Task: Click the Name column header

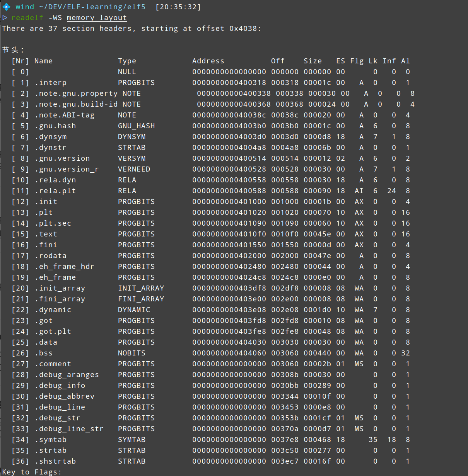Action: (x=43, y=61)
